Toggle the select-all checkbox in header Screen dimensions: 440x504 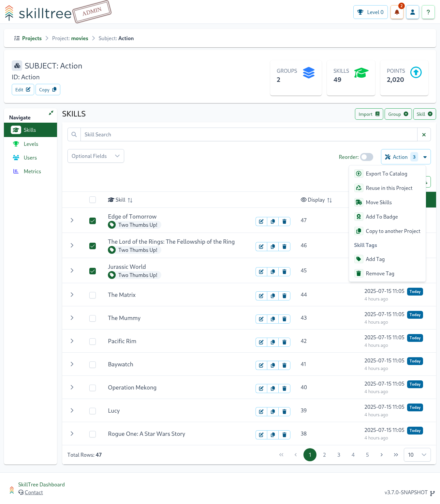point(93,200)
